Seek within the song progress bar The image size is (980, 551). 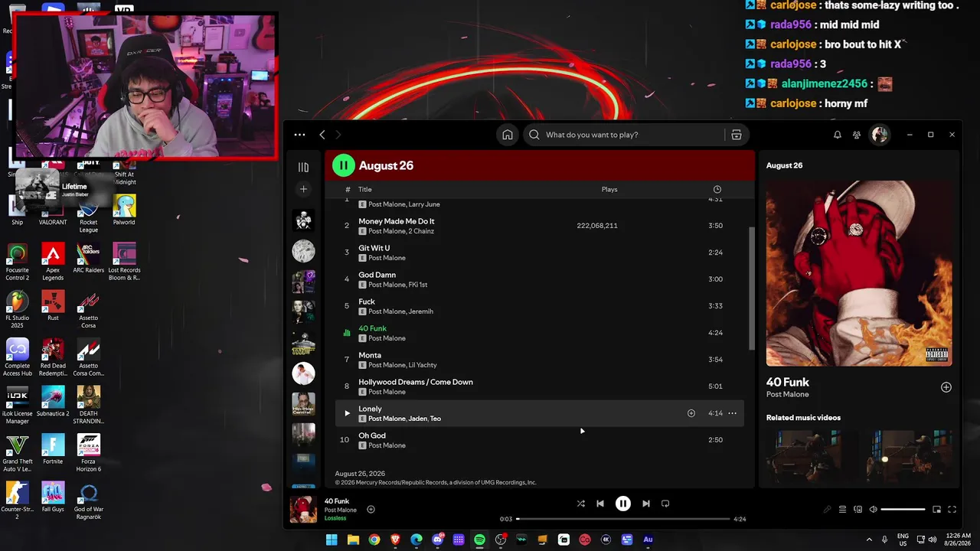[x=623, y=519]
